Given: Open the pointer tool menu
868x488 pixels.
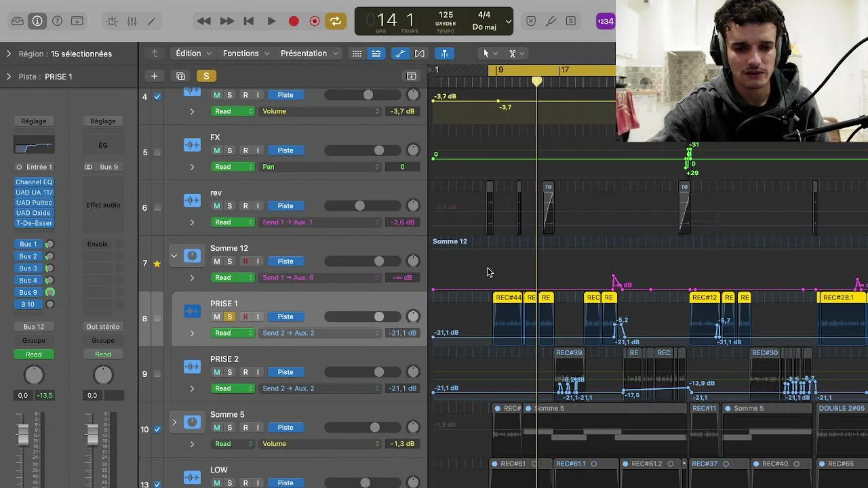Looking at the screenshot, I should point(490,54).
